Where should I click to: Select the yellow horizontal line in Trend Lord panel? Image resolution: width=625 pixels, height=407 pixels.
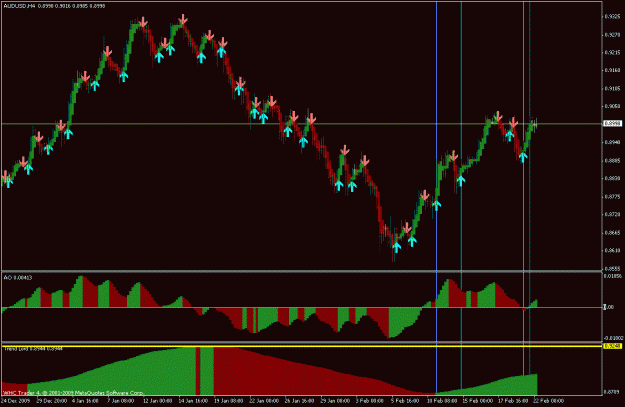coord(302,346)
